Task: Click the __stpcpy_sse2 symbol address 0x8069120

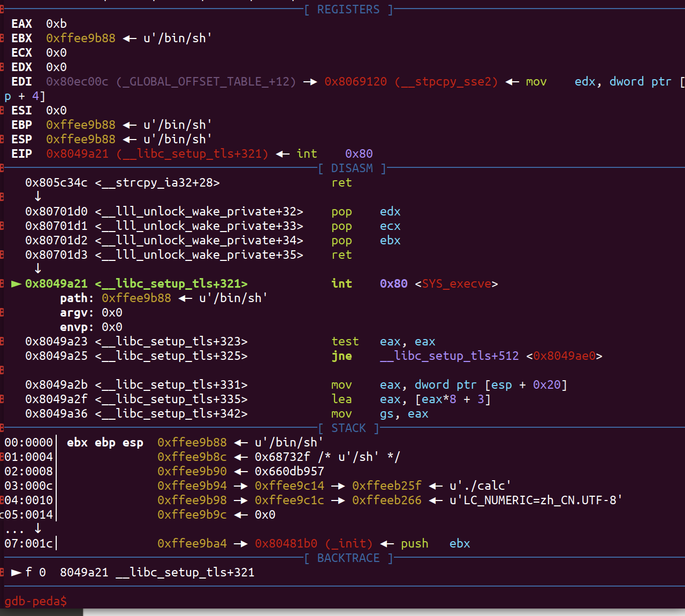Action: point(355,82)
